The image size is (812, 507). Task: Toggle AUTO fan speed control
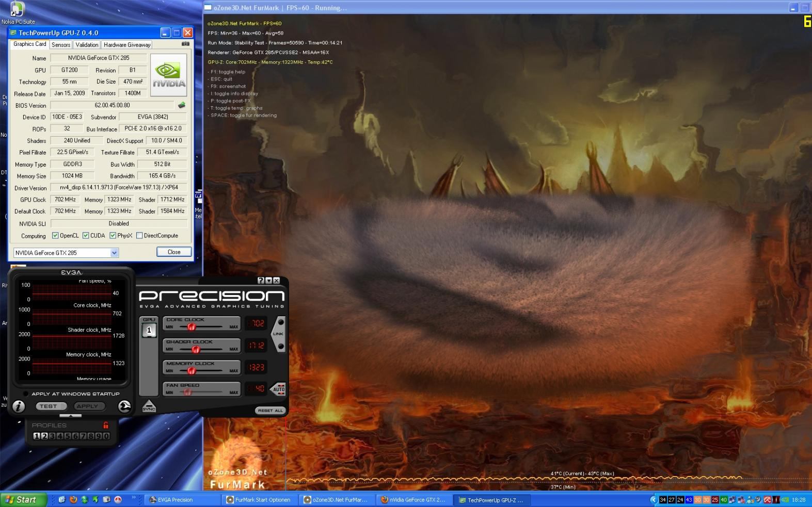279,389
